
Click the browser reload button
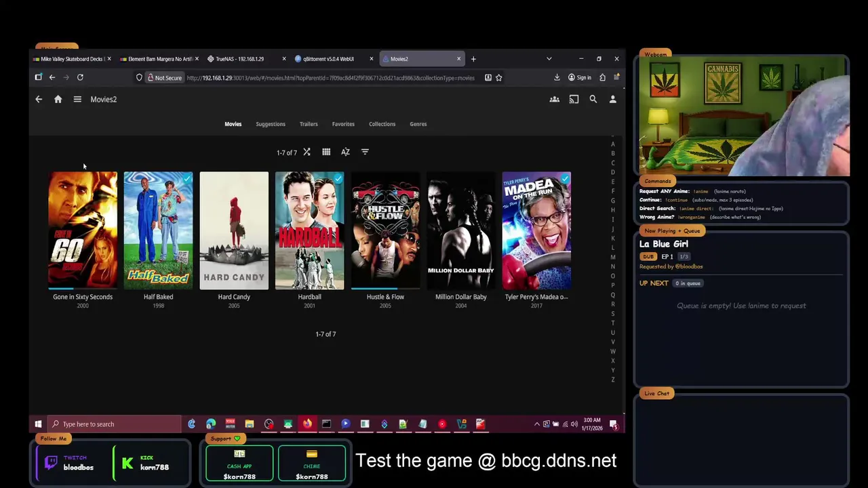pyautogui.click(x=80, y=77)
